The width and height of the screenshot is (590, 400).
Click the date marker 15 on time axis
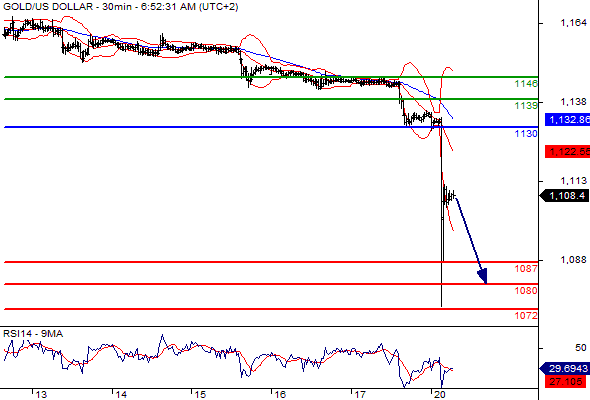pyautogui.click(x=201, y=395)
